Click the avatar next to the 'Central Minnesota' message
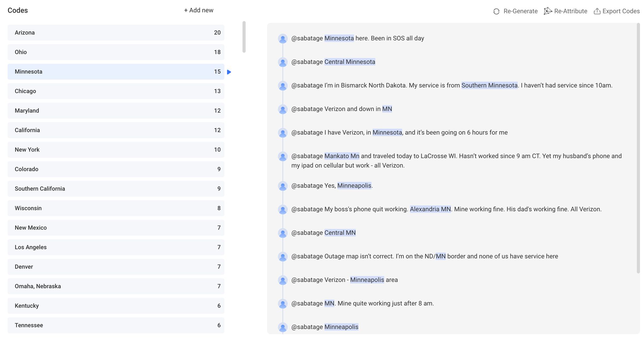Screen dimensions: 644x340 [x=283, y=62]
